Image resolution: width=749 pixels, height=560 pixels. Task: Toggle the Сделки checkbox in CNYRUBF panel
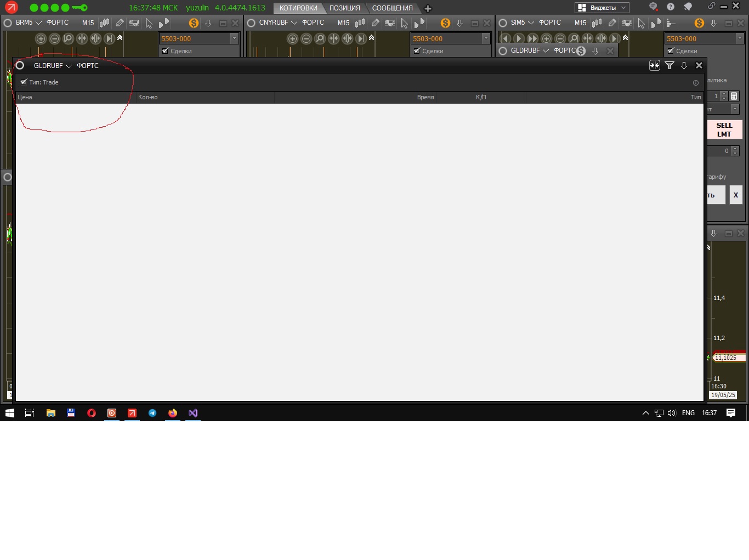click(x=417, y=51)
